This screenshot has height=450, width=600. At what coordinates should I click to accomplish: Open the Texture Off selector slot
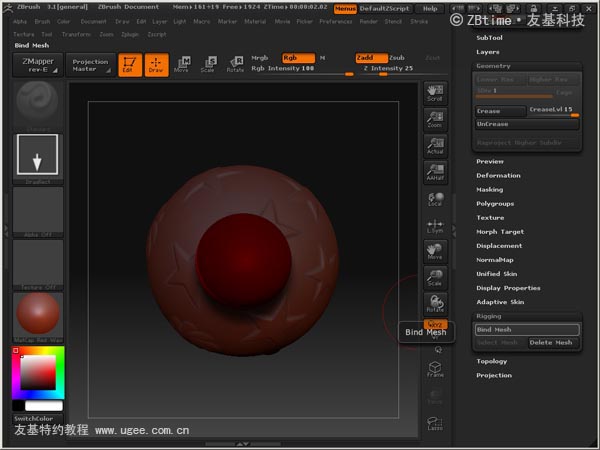pos(38,264)
